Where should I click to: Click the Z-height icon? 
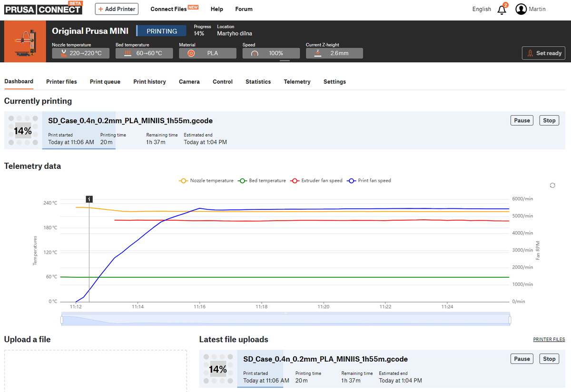pos(318,53)
